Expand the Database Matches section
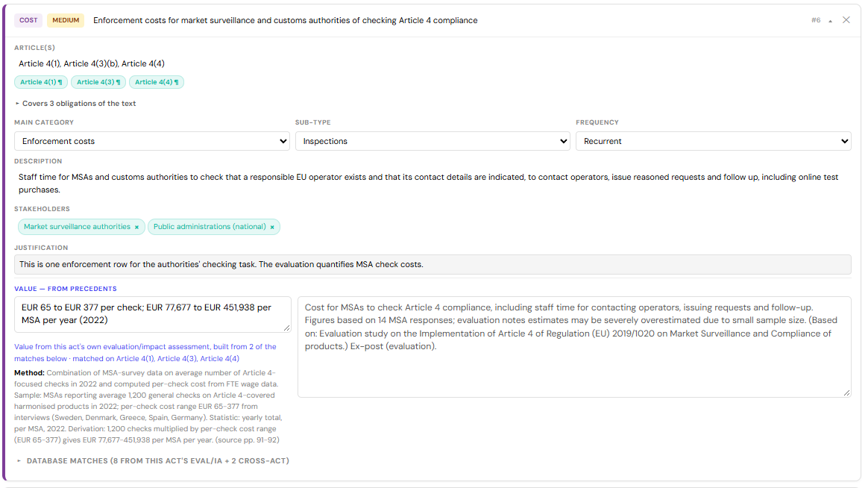This screenshot has height=488, width=868. [153, 461]
